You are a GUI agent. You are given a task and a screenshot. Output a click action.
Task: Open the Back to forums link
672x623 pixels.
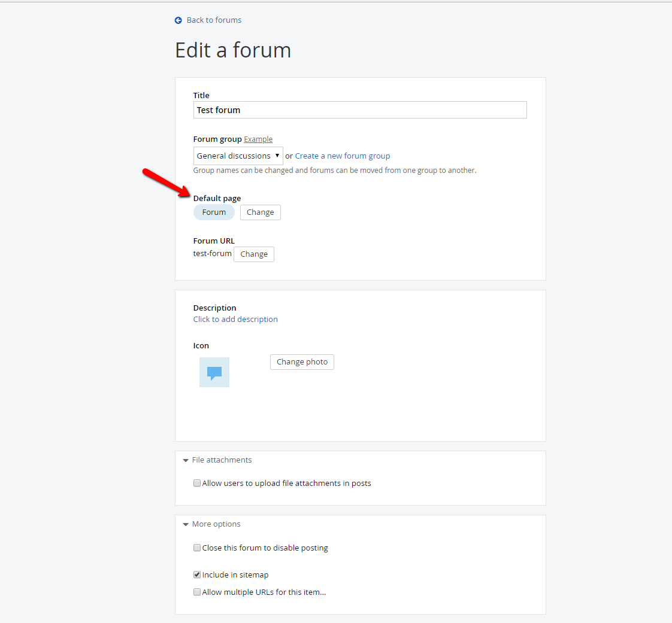(x=214, y=20)
